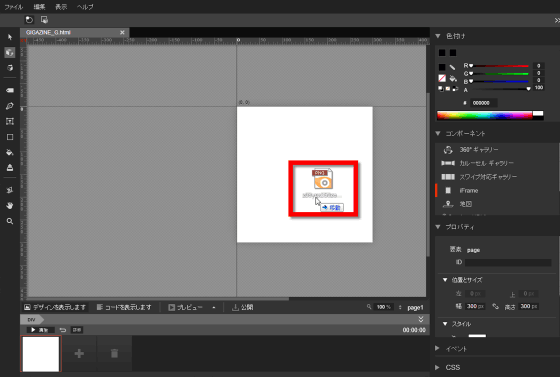This screenshot has height=377, width=560.
Task: Toggle コードを表示します code view
Action: [x=124, y=307]
